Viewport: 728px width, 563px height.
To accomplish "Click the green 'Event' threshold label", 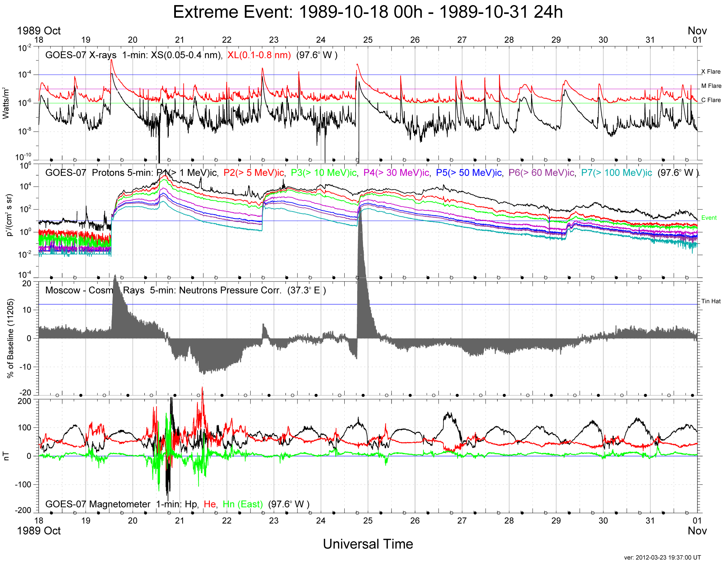I will click(709, 218).
